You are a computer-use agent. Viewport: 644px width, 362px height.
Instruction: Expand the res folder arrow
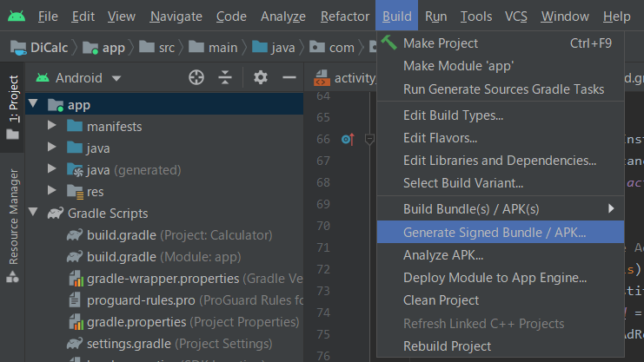[52, 190]
